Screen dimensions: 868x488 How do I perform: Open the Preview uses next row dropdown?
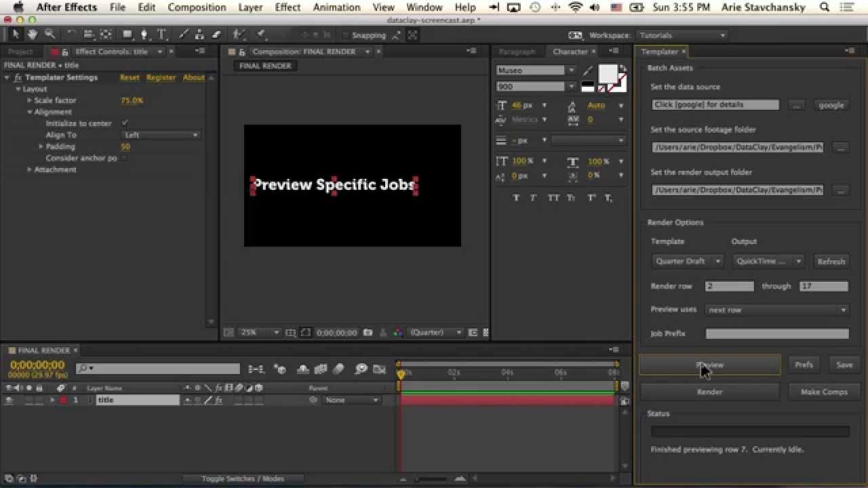coord(777,310)
